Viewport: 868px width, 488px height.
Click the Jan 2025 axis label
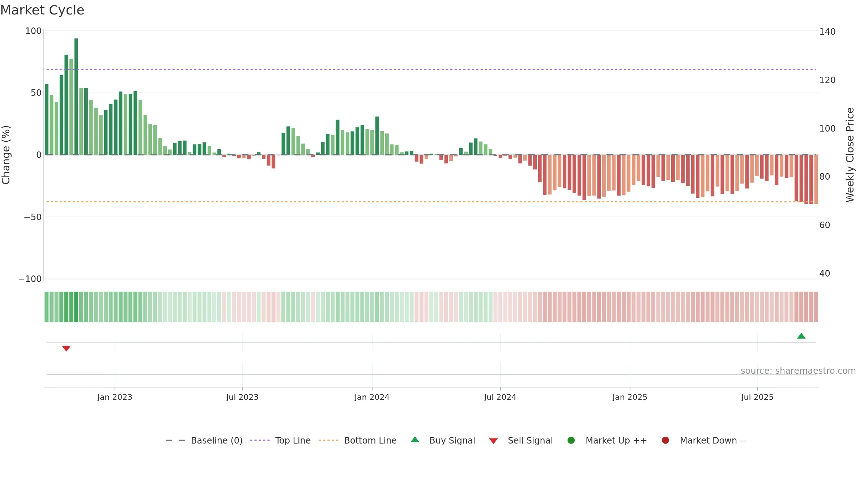click(630, 397)
